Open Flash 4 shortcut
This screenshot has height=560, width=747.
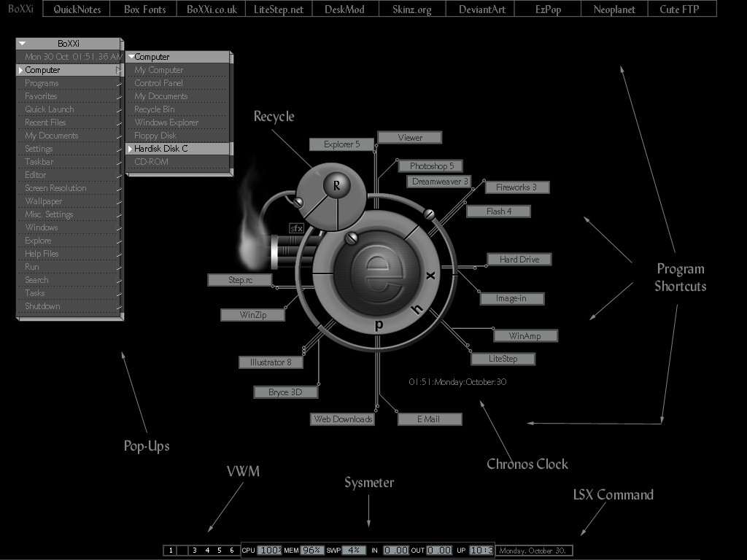tap(498, 211)
